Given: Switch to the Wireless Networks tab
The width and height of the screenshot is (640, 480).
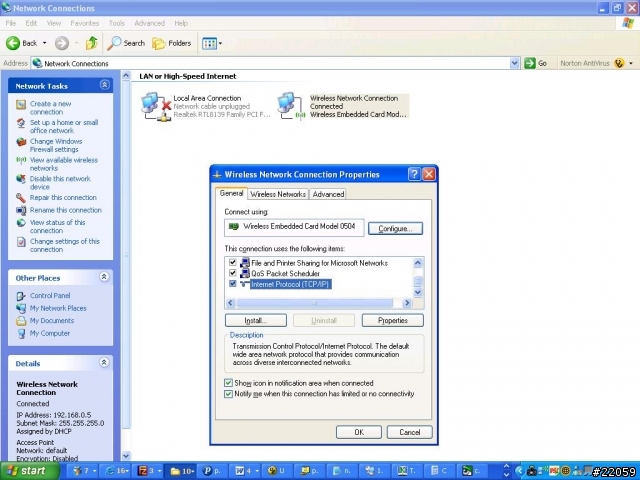Looking at the screenshot, I should point(278,194).
